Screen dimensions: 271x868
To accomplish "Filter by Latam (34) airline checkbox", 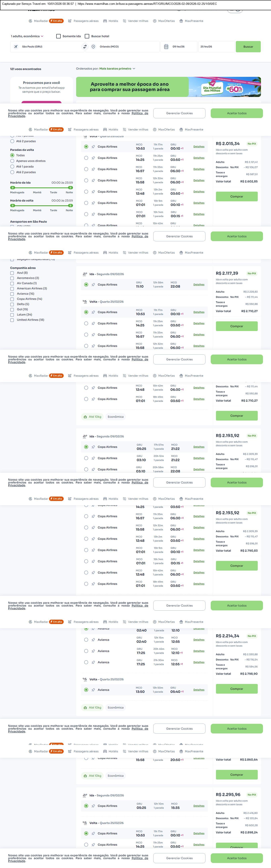I will pos(12,315).
